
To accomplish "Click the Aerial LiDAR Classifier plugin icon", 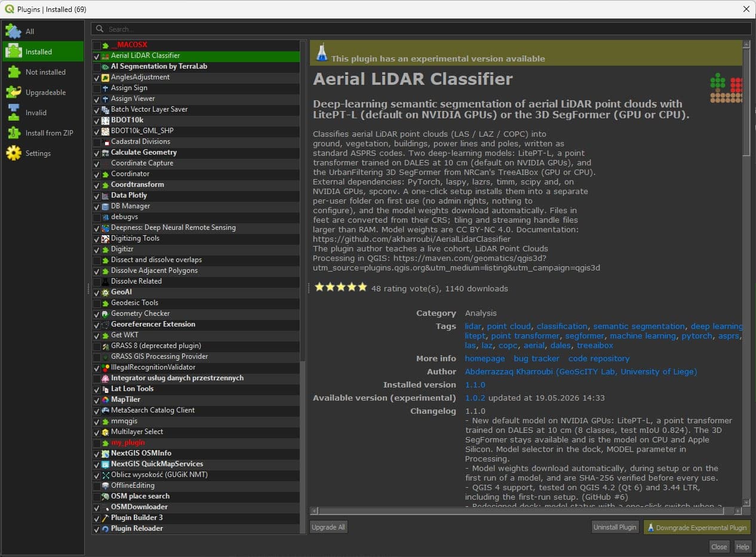I will coord(106,56).
